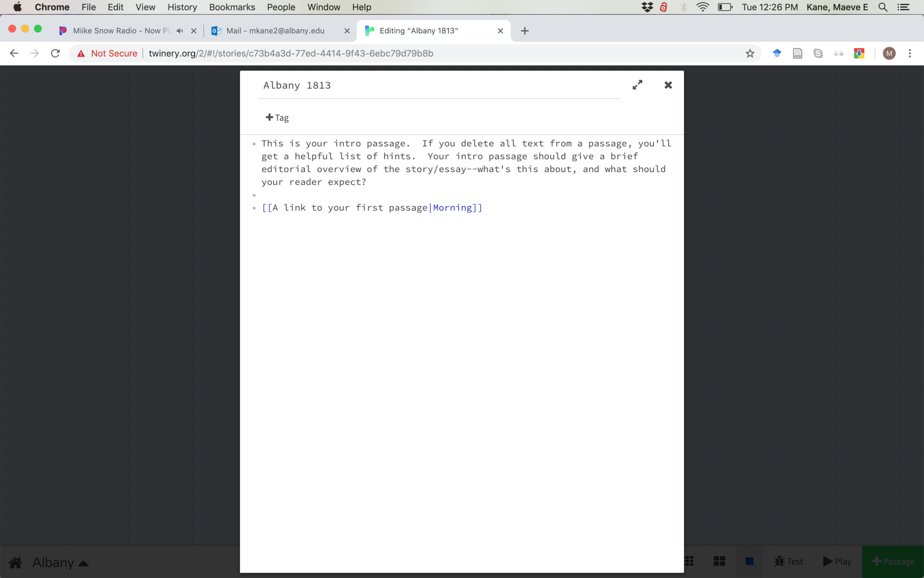This screenshot has height=578, width=924.
Task: Mute the Miike Snow Radio tab audio
Action: point(180,31)
